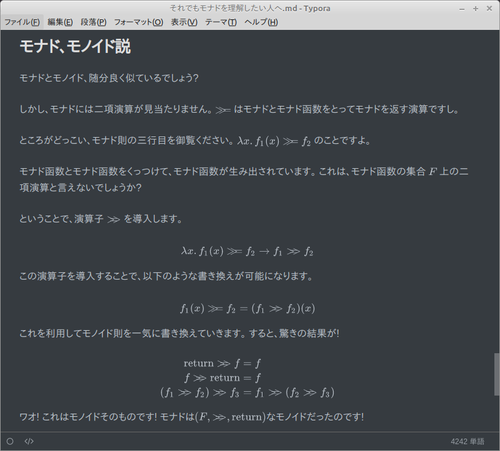Open the テーマ(T) menu
This screenshot has height=451, width=500.
pyautogui.click(x=221, y=22)
